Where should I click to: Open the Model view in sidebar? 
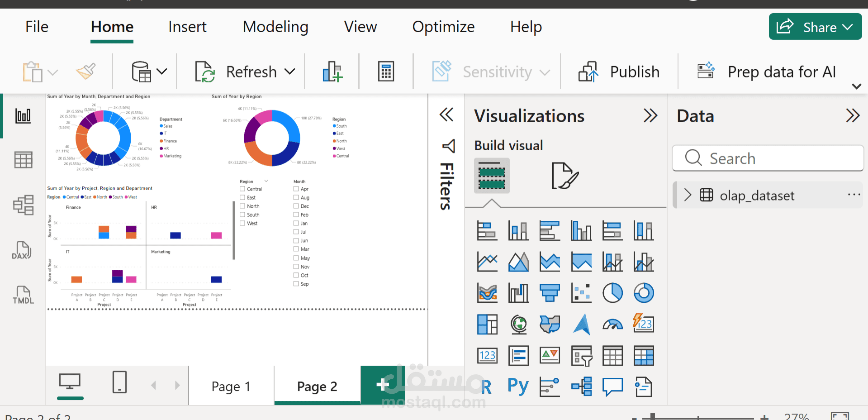pos(23,205)
